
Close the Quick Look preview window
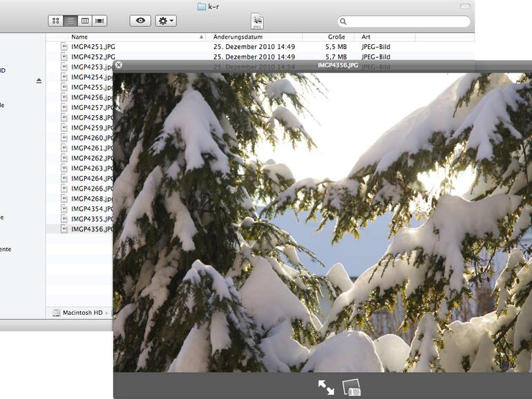click(x=119, y=65)
